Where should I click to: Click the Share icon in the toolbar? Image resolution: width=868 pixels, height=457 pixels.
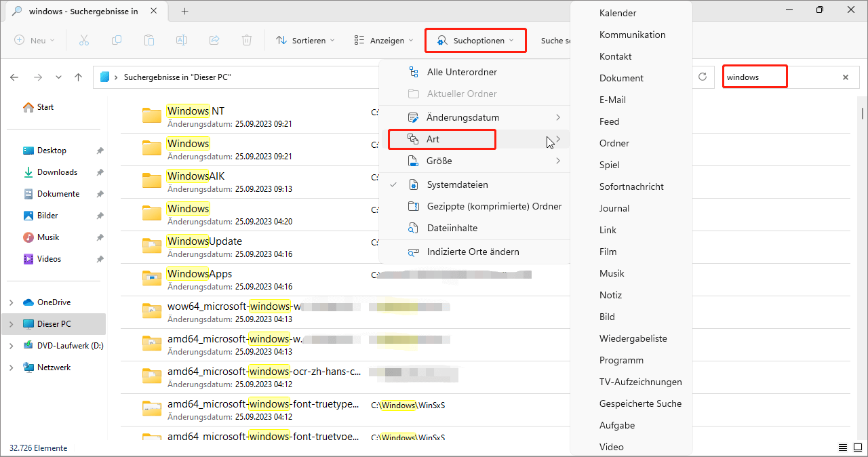pyautogui.click(x=214, y=40)
